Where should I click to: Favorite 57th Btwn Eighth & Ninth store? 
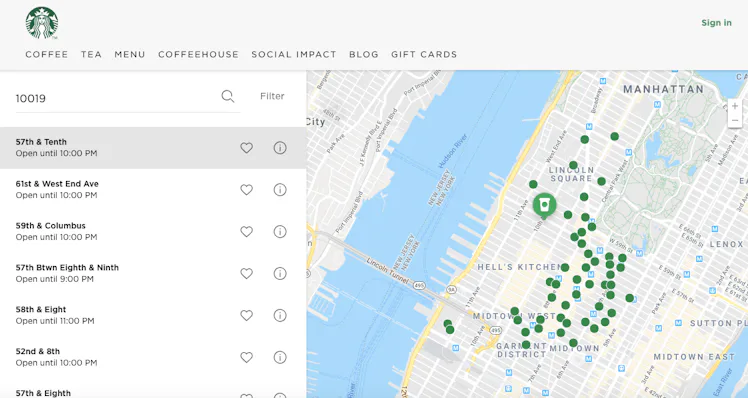246,273
